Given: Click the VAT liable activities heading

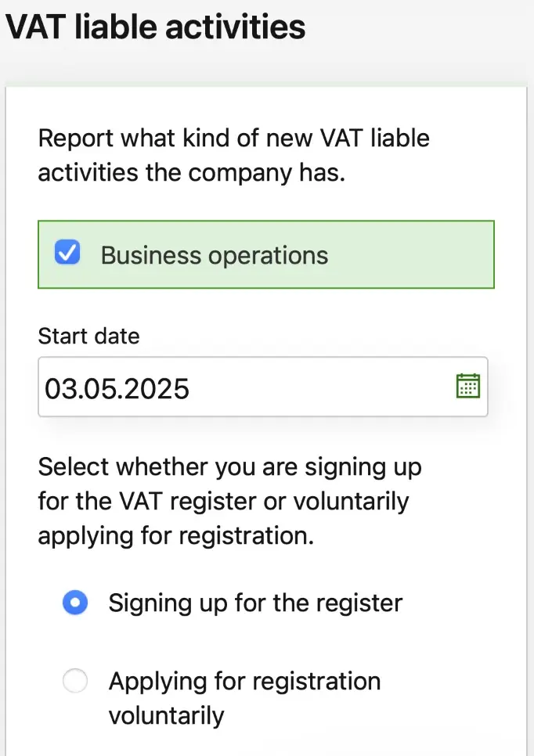Looking at the screenshot, I should tap(155, 27).
